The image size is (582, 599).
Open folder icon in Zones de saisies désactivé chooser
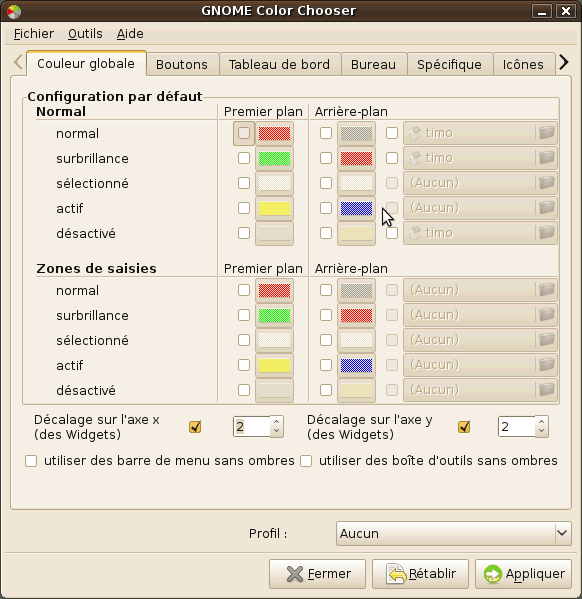click(546, 390)
